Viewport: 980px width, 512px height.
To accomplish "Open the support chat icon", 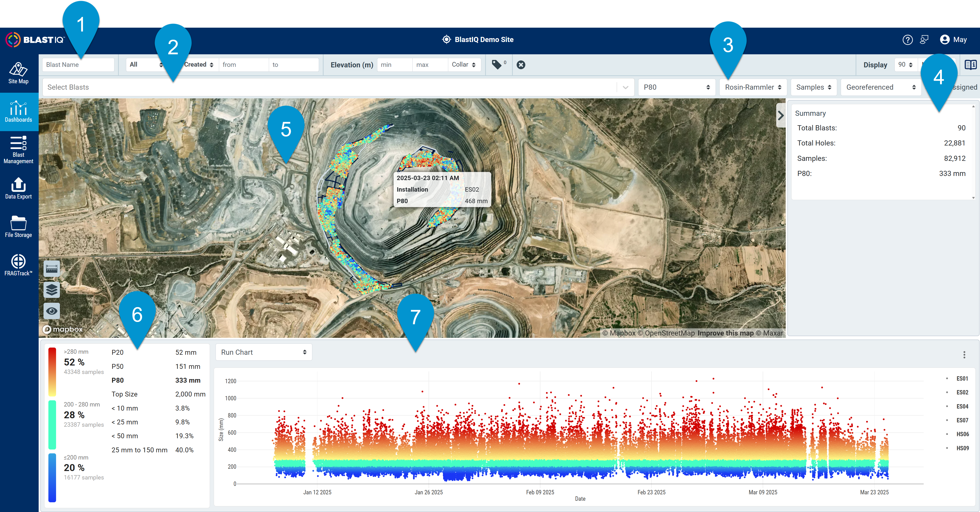I will pyautogui.click(x=924, y=40).
